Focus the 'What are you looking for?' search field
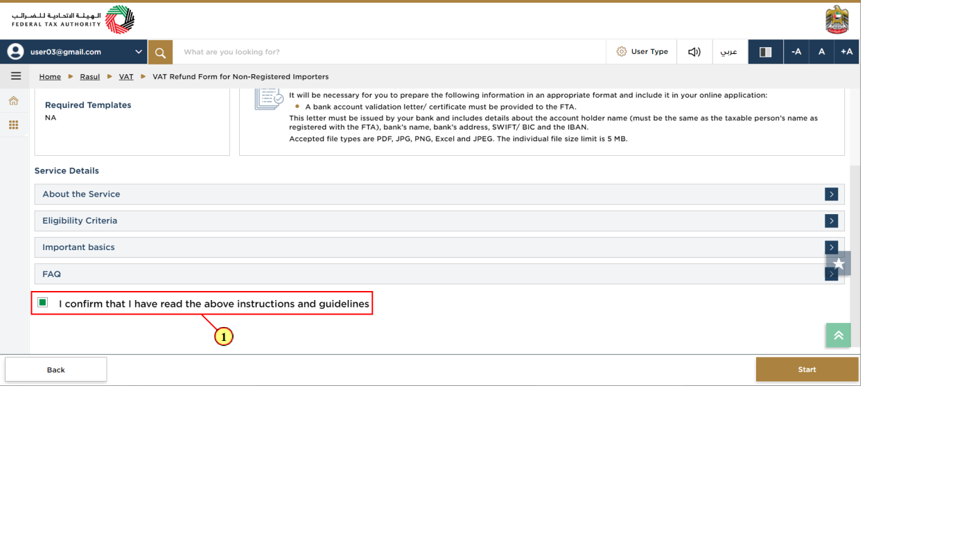Image resolution: width=980 pixels, height=555 pixels. coord(390,52)
